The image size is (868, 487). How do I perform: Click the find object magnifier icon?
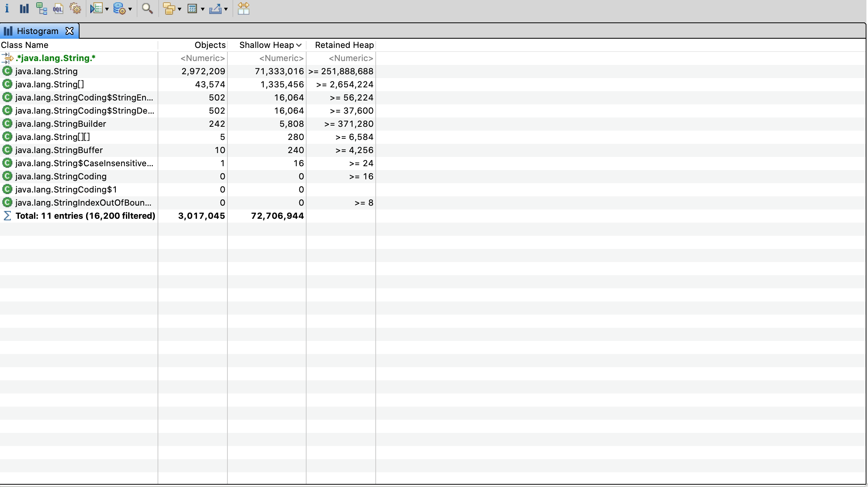coord(147,9)
